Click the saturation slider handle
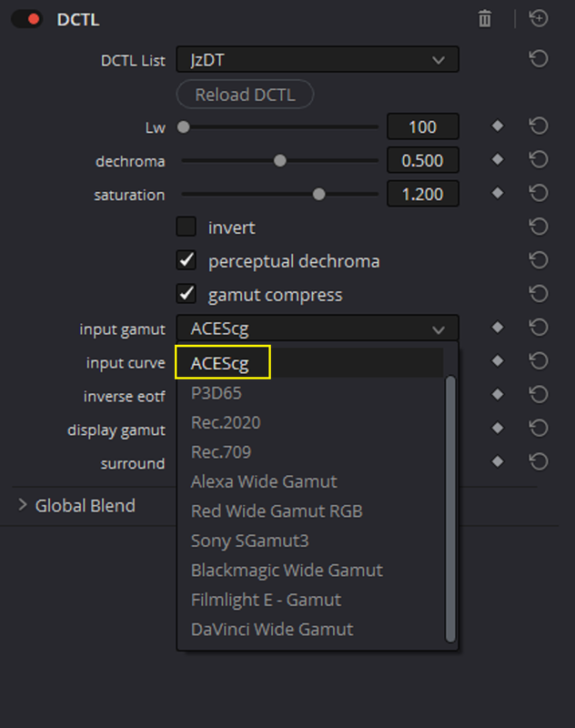Viewport: 575px width, 728px height. coord(318,194)
